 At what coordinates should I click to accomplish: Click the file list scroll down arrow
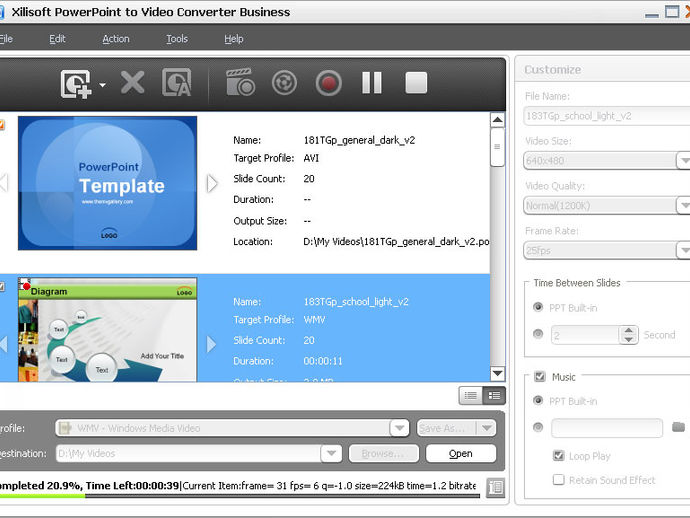497,374
